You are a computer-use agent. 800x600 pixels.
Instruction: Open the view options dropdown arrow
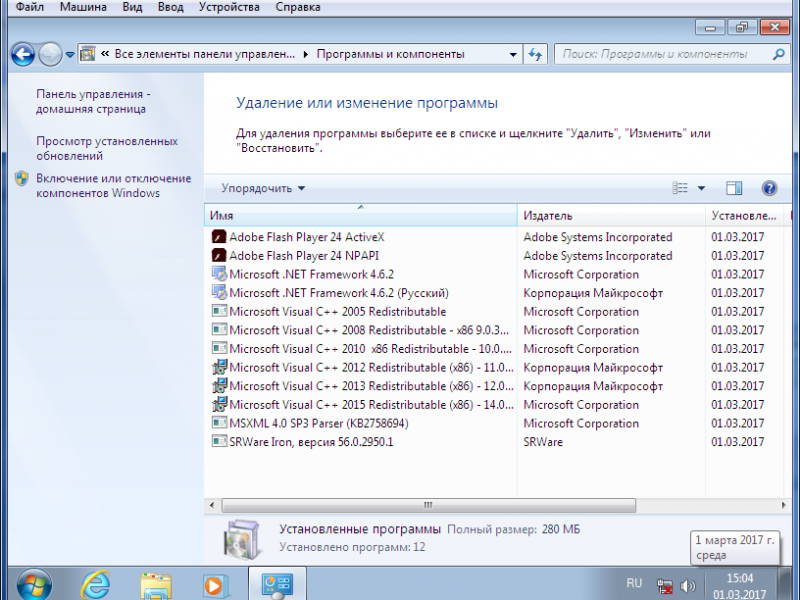pyautogui.click(x=702, y=188)
